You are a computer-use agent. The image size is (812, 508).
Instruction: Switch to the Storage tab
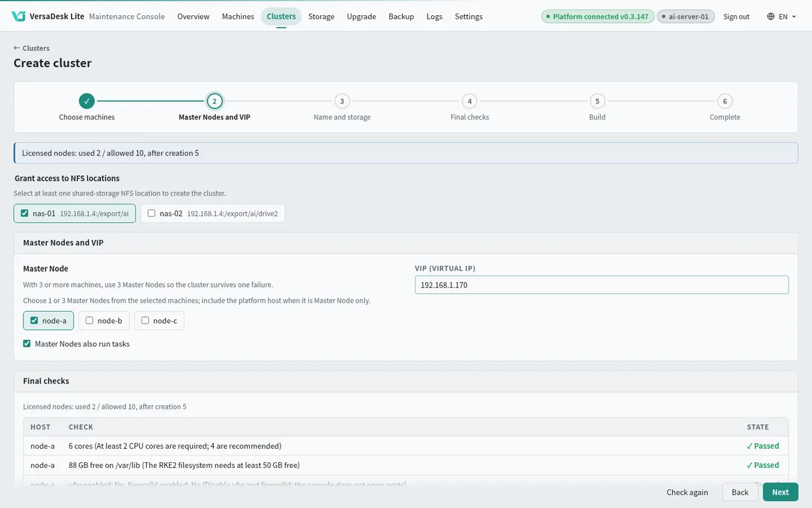[321, 17]
